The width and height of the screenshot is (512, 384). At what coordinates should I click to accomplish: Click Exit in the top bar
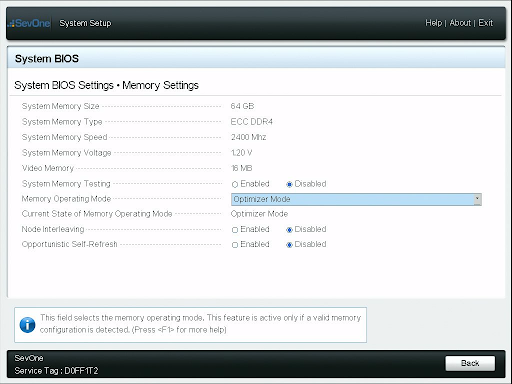click(x=485, y=23)
